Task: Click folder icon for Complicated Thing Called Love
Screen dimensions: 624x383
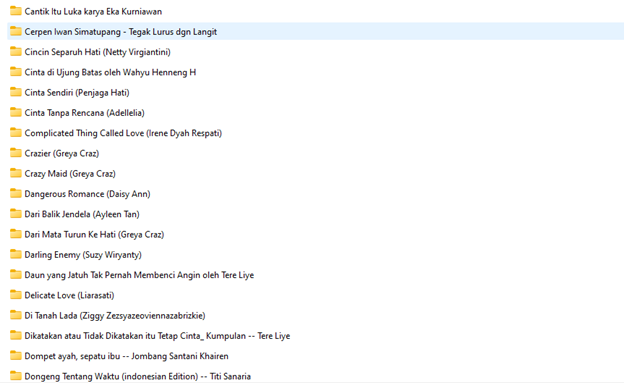Action: pyautogui.click(x=16, y=133)
